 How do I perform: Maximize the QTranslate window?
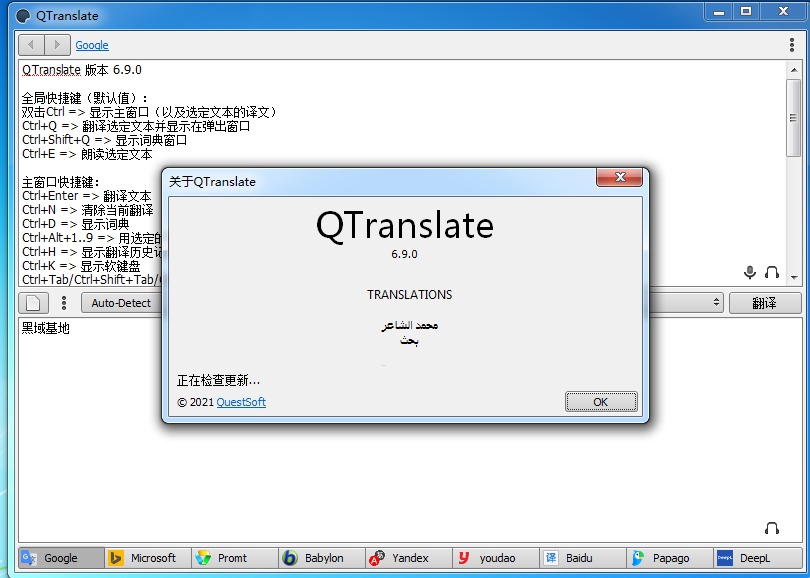[x=746, y=11]
